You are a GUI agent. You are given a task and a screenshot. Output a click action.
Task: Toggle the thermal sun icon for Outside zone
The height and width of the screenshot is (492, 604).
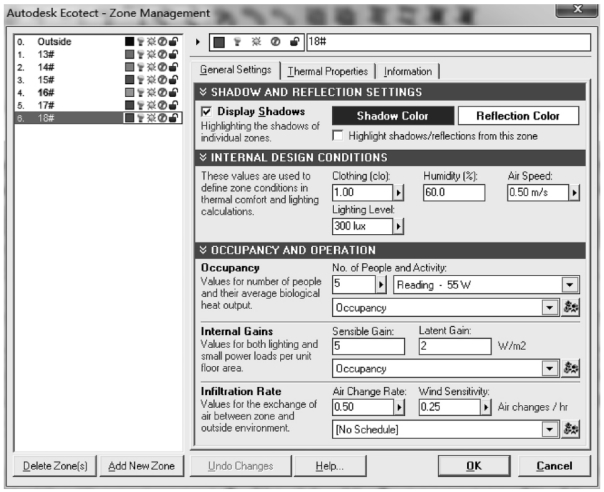151,42
